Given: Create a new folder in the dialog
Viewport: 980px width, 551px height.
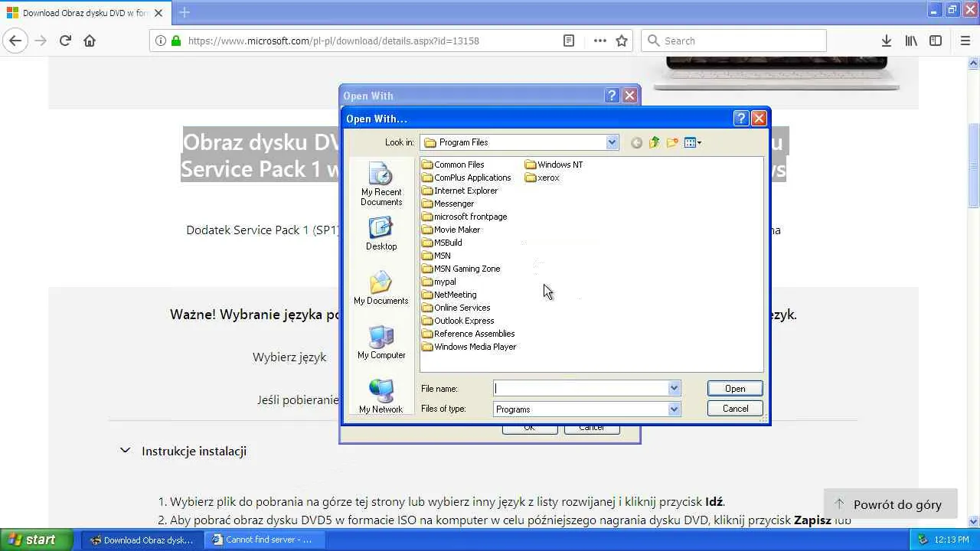Looking at the screenshot, I should (x=672, y=142).
